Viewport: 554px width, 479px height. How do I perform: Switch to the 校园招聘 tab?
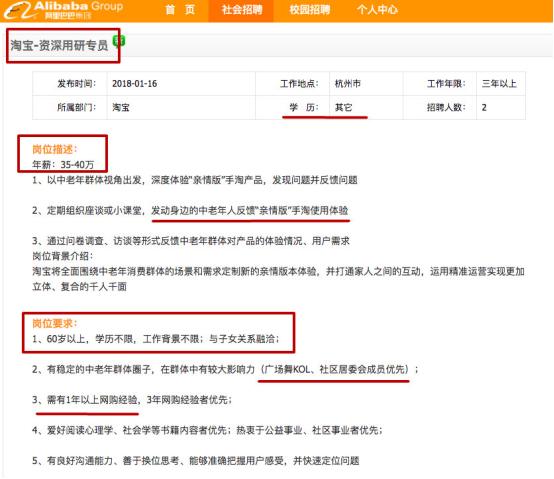(310, 10)
